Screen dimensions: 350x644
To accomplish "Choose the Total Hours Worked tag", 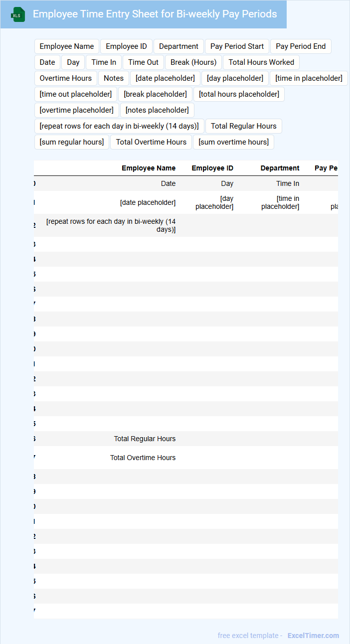I will 261,62.
